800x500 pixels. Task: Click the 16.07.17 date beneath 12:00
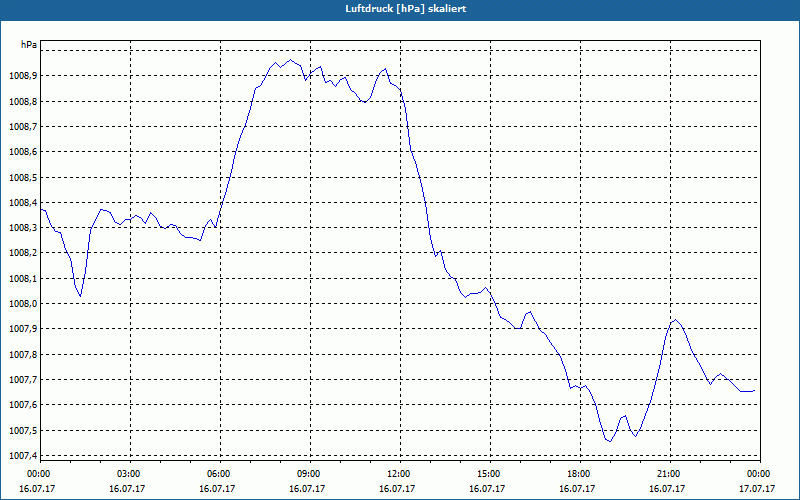click(397, 489)
